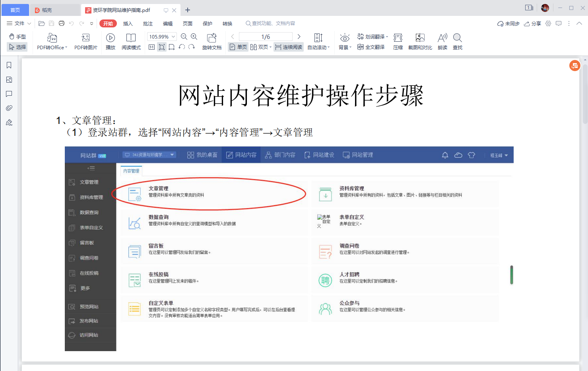Image resolution: width=588 pixels, height=371 pixels.
Task: Open the 背景 background dropdown
Action: click(345, 47)
